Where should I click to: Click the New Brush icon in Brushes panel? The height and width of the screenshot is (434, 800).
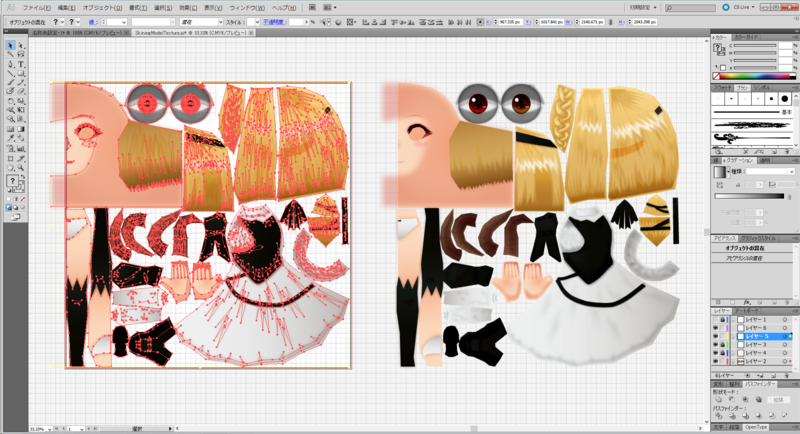point(775,152)
